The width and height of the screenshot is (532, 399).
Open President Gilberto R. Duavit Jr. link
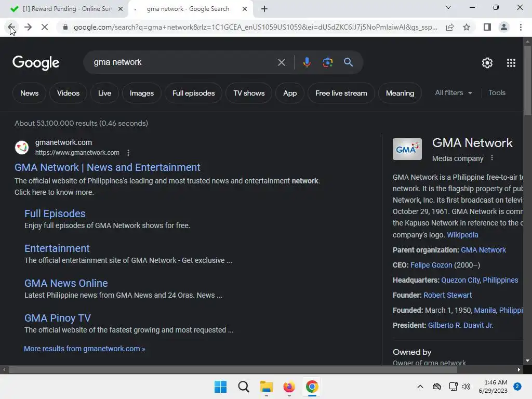(x=460, y=325)
